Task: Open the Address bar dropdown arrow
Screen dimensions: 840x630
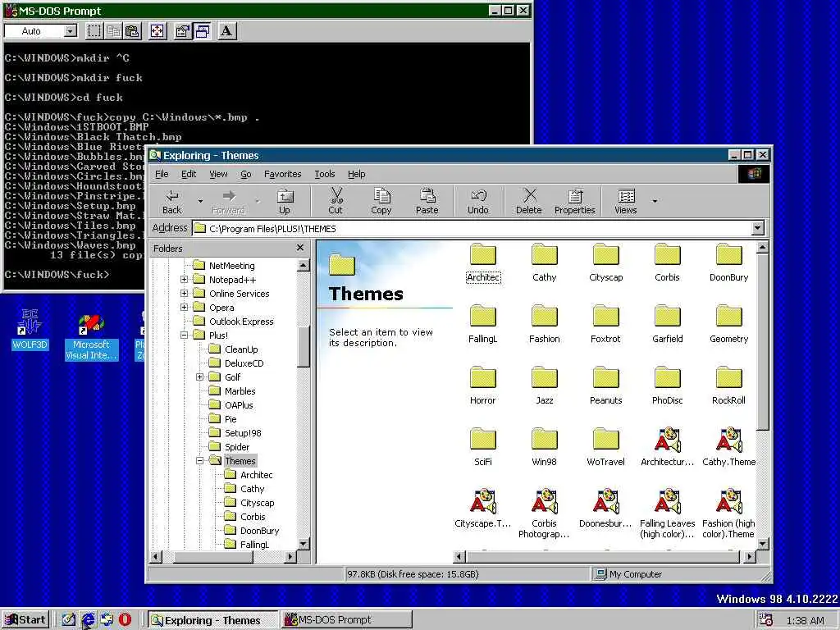Action: [757, 228]
